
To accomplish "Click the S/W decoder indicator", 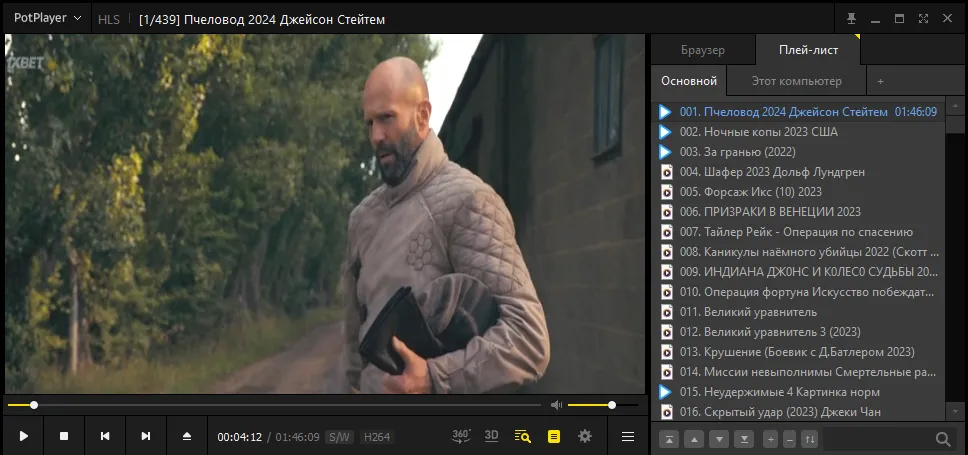I will click(x=339, y=437).
